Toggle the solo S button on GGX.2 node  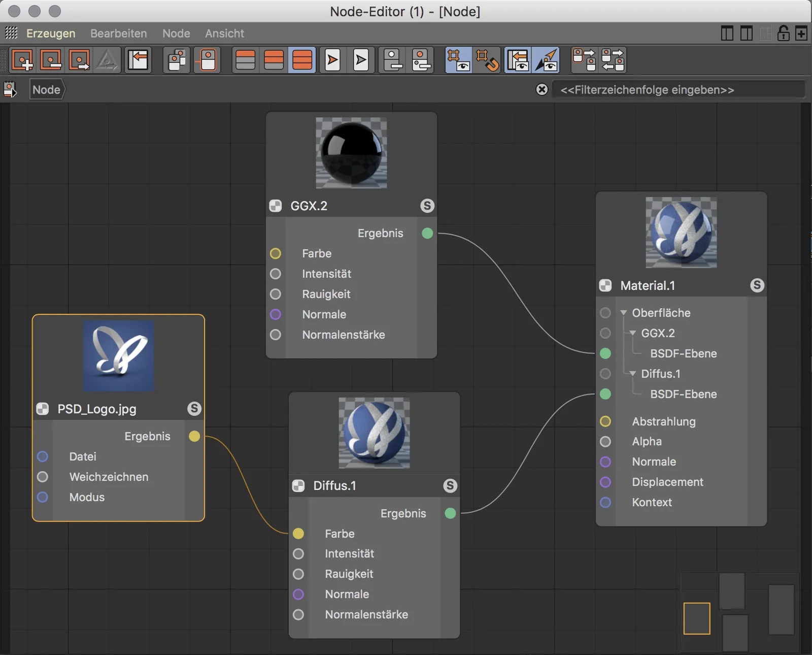pyautogui.click(x=427, y=206)
